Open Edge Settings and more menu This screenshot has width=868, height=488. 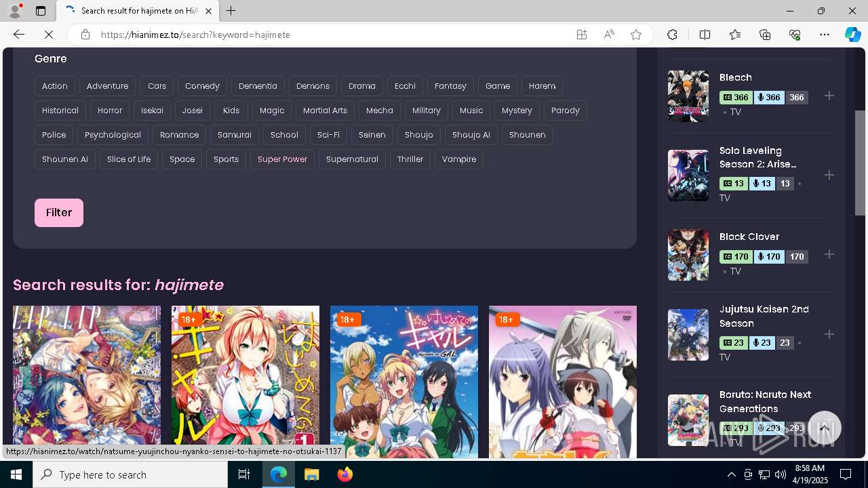825,35
